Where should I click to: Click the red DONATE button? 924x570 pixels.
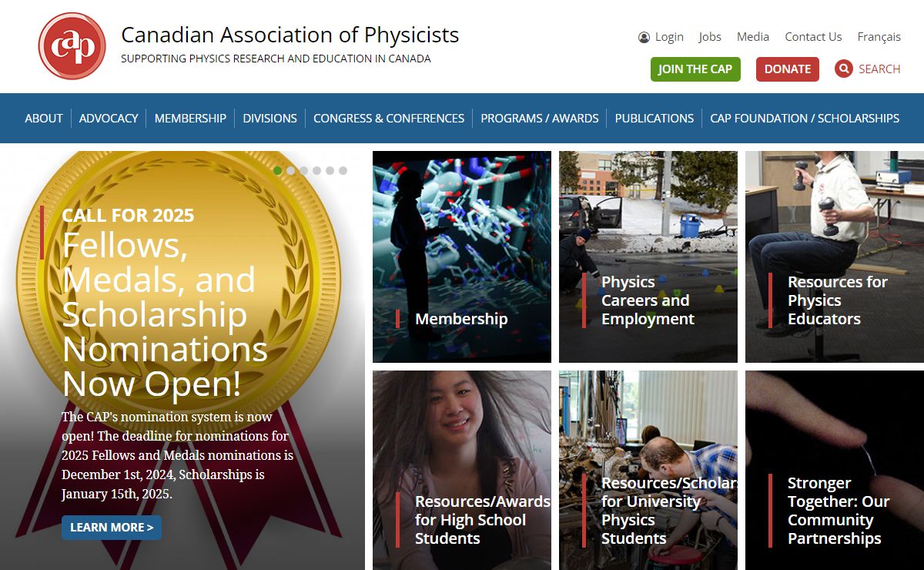[x=788, y=69]
